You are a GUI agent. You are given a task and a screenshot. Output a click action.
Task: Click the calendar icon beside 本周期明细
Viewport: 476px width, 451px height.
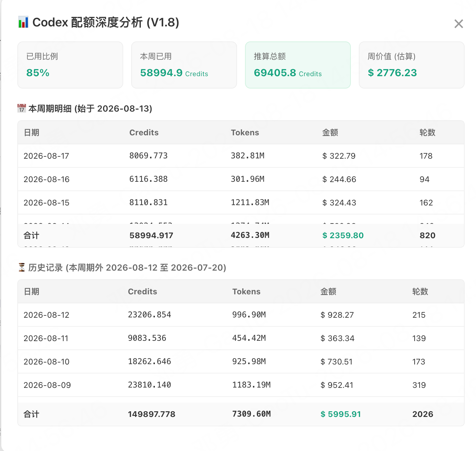coord(22,108)
